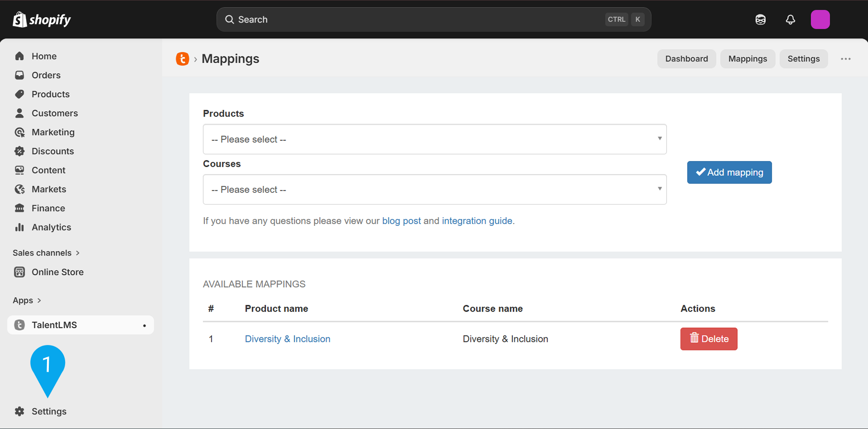Click the Online Store storefront icon
868x429 pixels.
click(19, 272)
